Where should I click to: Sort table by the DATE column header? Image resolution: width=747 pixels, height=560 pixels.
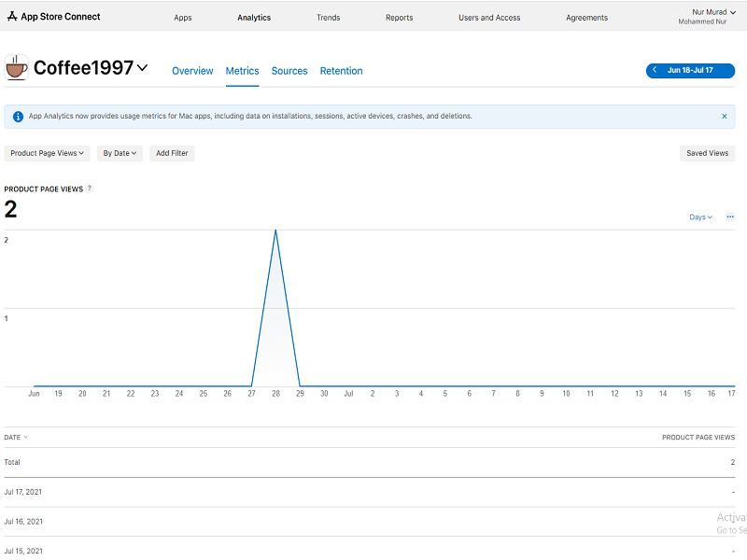click(x=16, y=437)
